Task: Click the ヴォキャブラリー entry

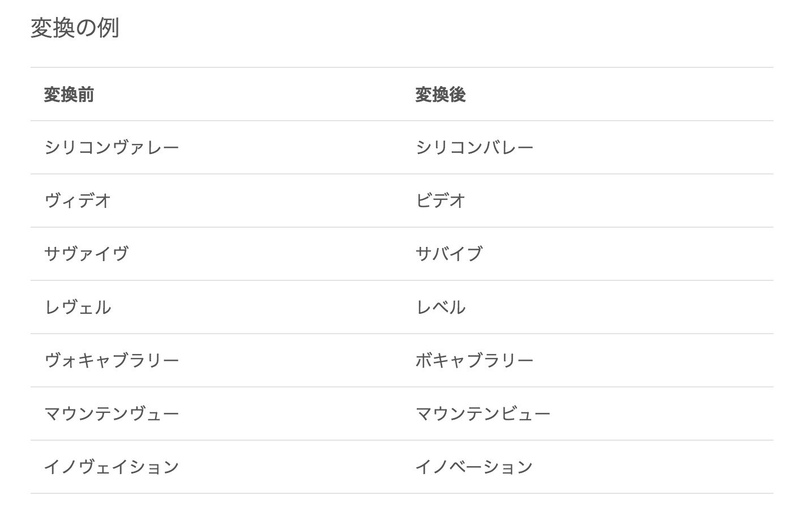Action: [112, 361]
